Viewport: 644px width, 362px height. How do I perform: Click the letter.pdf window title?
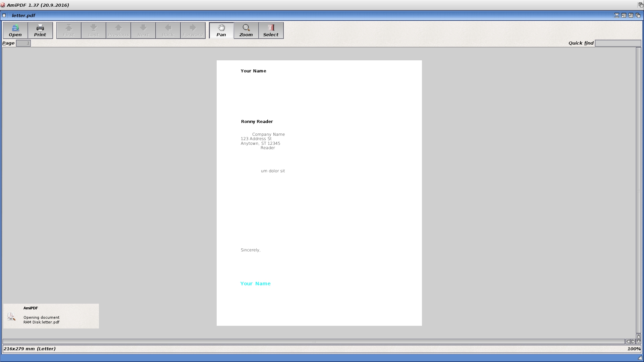pos(23,15)
